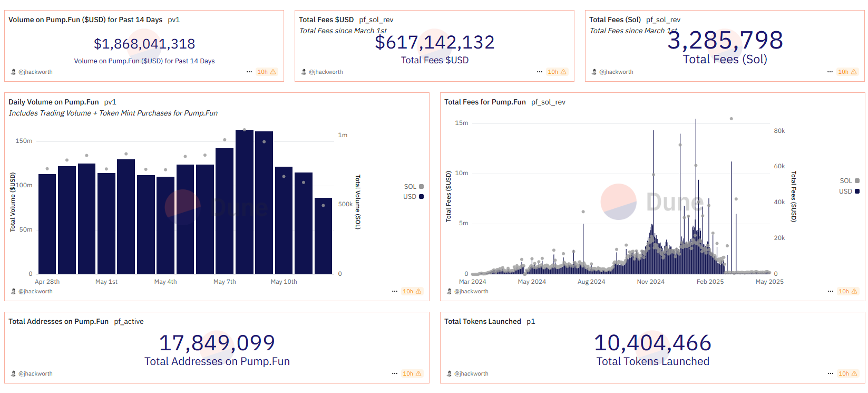Screen dimensions: 868x393
Task: Select the $617,142,132 total fees value
Action: point(435,42)
